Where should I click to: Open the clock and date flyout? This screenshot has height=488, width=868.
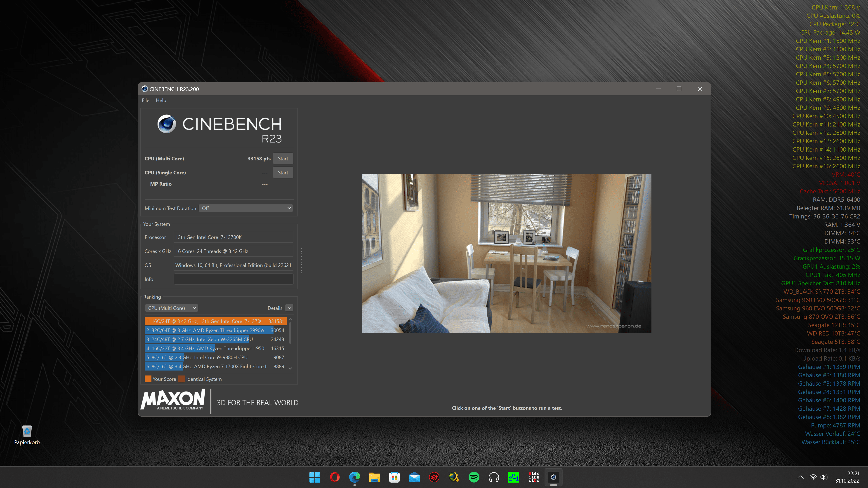pos(847,477)
